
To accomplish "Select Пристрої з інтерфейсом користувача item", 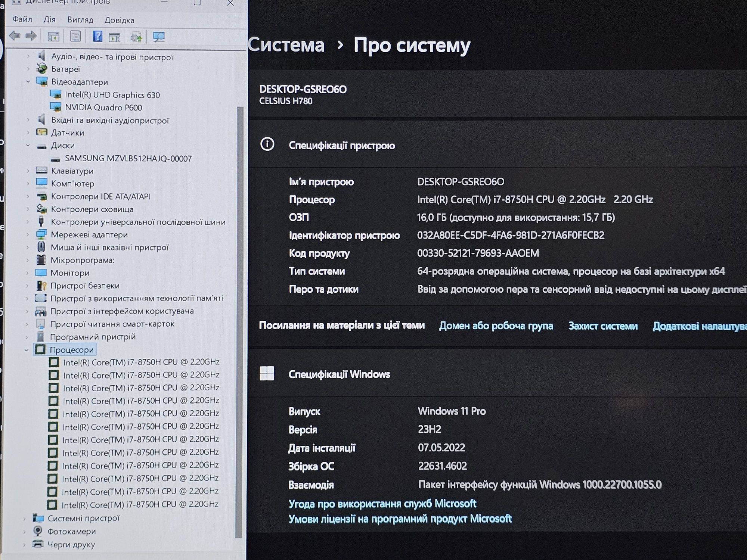I will coord(122,311).
